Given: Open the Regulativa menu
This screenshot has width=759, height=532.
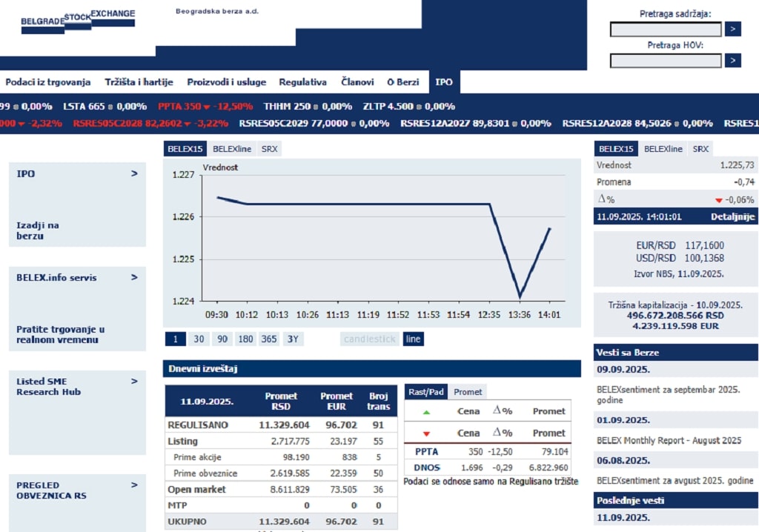Looking at the screenshot, I should click(302, 82).
